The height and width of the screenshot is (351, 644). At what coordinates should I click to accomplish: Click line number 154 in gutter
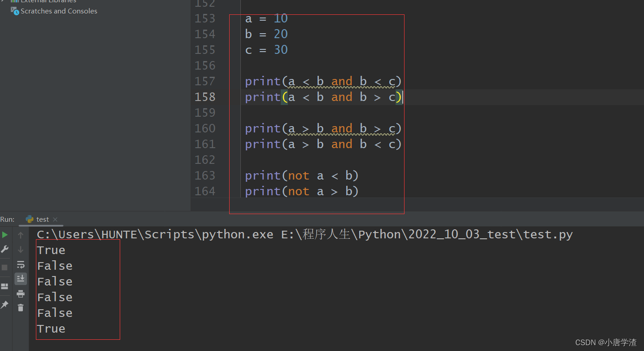pyautogui.click(x=205, y=34)
